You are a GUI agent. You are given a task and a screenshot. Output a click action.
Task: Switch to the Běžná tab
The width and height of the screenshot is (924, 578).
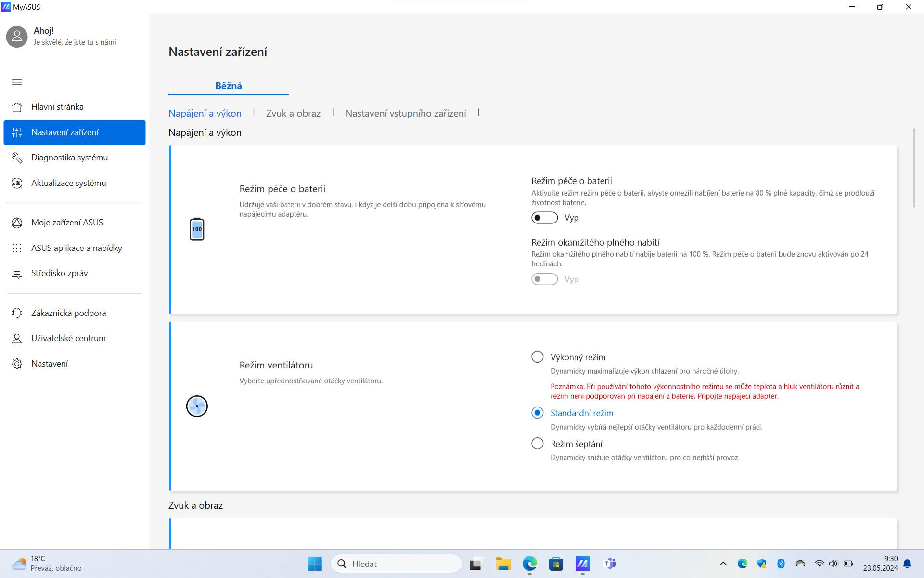coord(229,86)
